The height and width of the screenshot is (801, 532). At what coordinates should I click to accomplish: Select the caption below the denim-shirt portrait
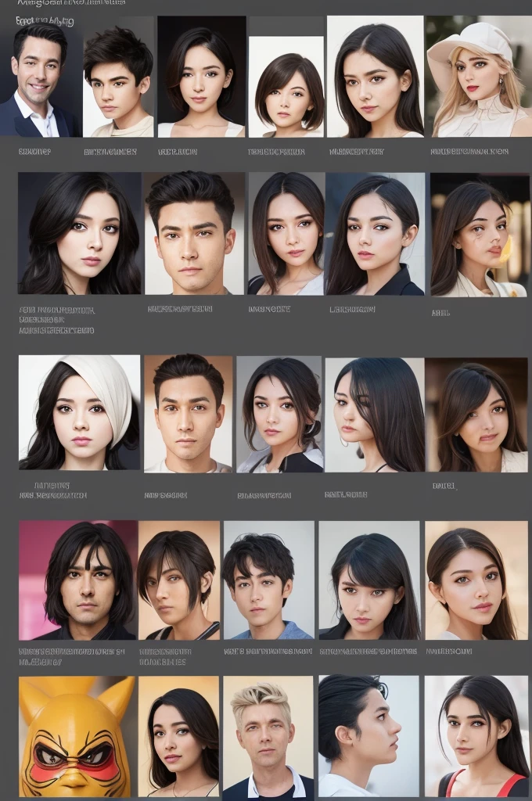pos(268,652)
